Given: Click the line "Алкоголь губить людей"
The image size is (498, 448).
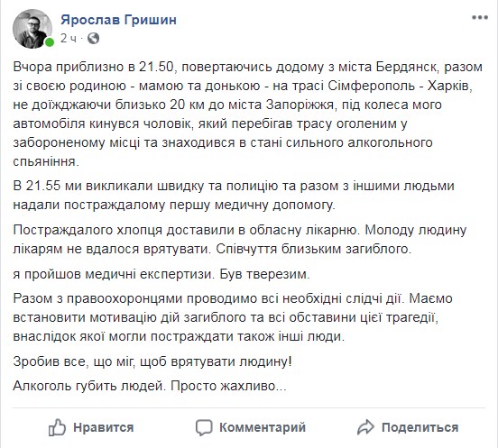Looking at the screenshot, I should pos(150,386).
